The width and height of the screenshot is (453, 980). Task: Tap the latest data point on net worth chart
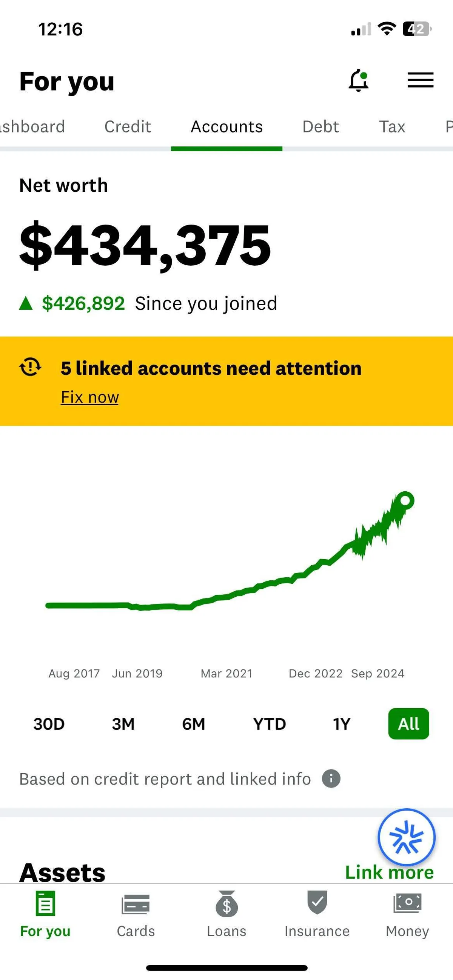point(405,500)
